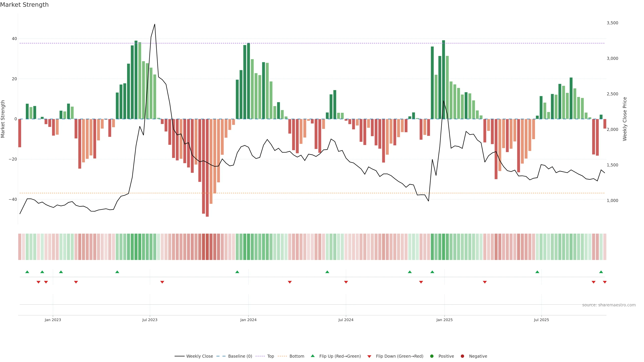Click the Flip Up green triangle legend icon
Viewport: 644px width, 362px height.
(x=312, y=356)
